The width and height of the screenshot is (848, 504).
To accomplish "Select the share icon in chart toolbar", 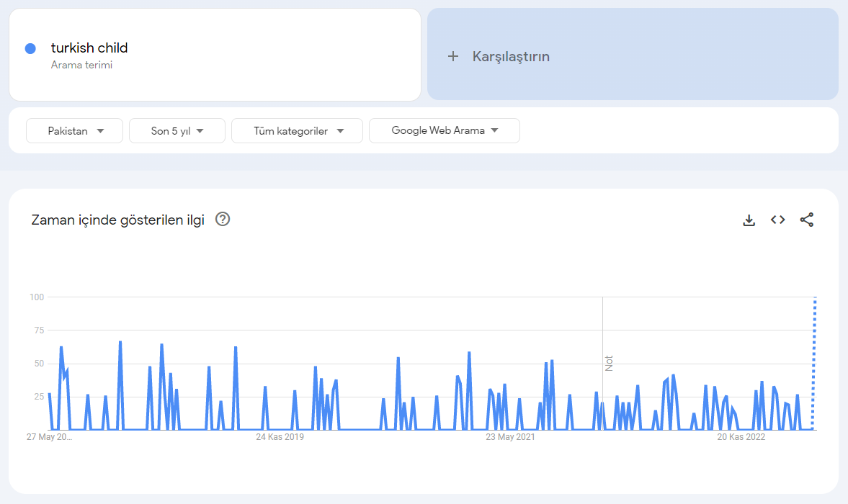I will pos(808,220).
